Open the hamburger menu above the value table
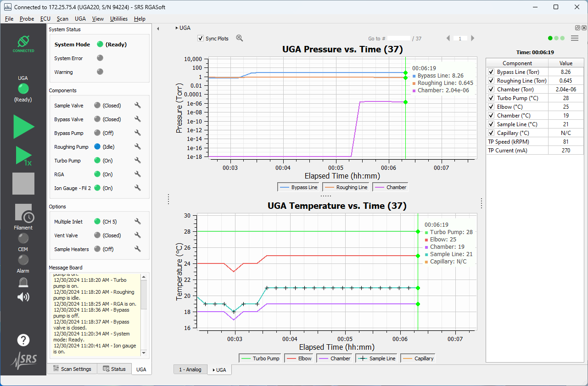This screenshot has width=588, height=386. tap(574, 39)
